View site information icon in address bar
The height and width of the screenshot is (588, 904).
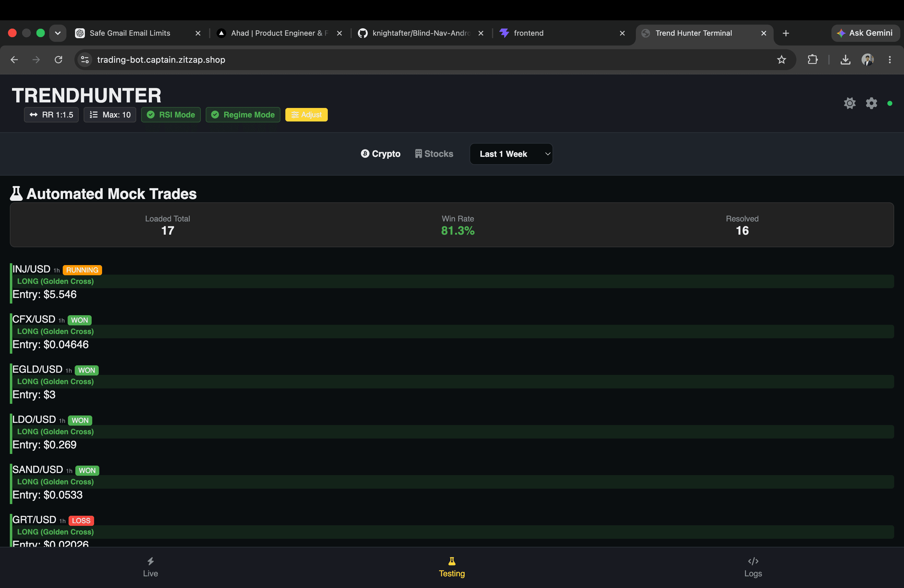(x=85, y=60)
